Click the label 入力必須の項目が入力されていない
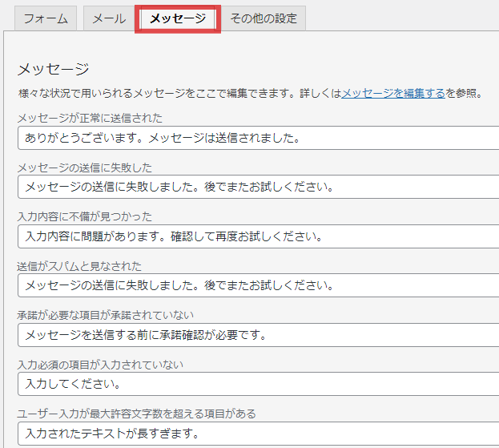This screenshot has height=448, width=499. 100,365
